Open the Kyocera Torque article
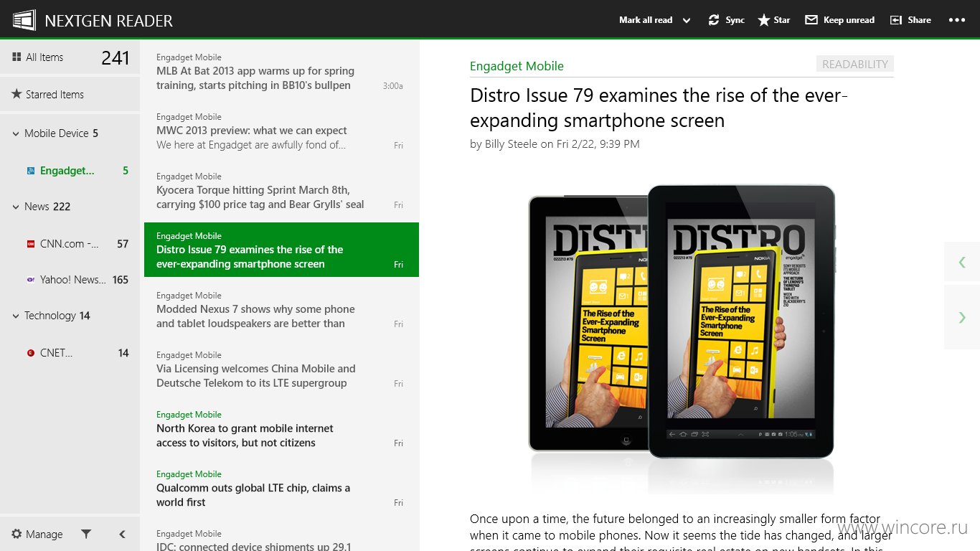This screenshot has width=980, height=551. pos(280,190)
